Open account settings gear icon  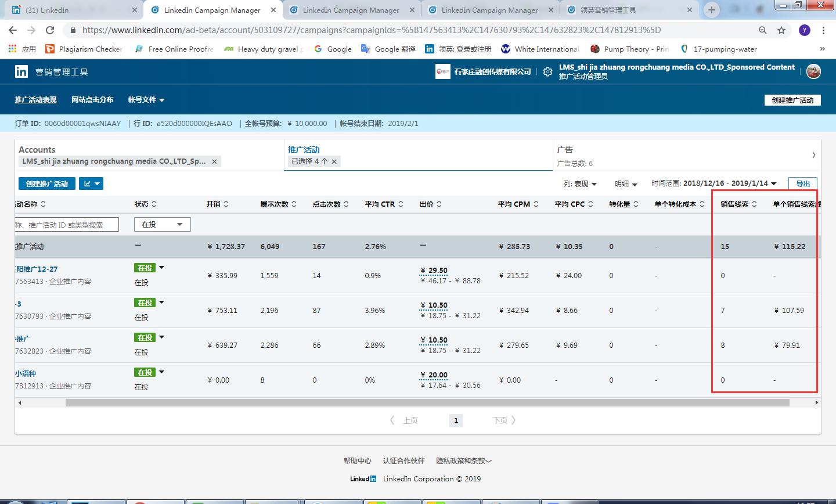pos(547,72)
